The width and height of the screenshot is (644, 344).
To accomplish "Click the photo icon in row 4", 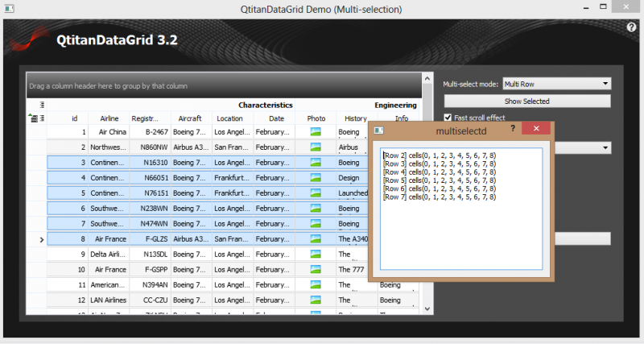I will (316, 177).
